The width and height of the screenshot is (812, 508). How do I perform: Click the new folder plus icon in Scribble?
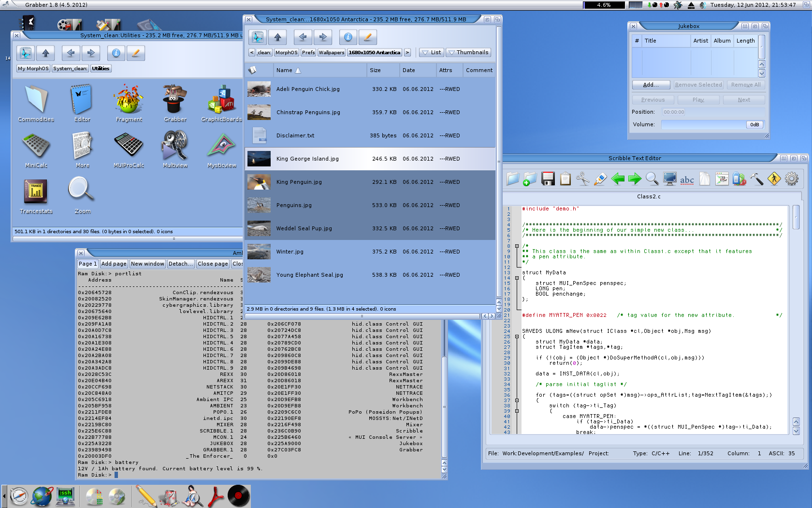(x=530, y=179)
